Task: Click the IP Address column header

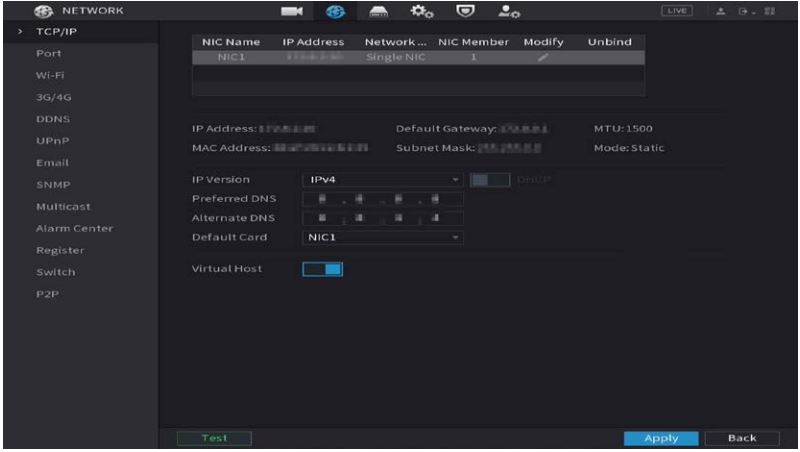Action: [313, 42]
